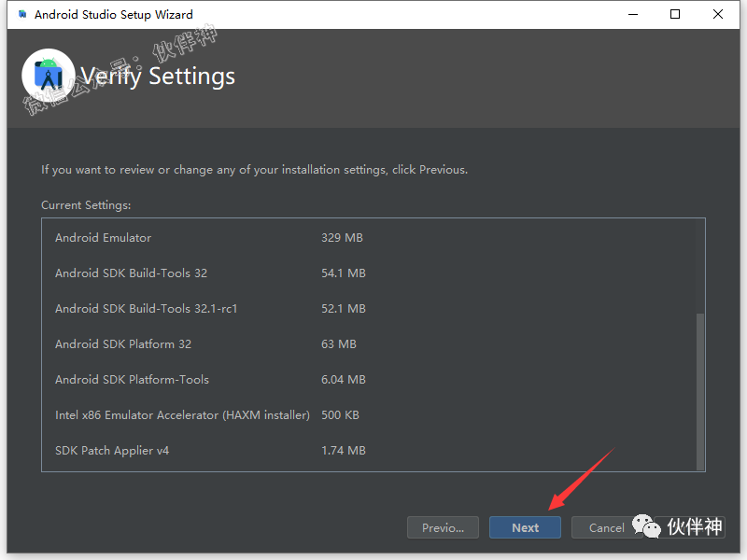
Task: Select the Intel x86 Emulator Accelerator row
Action: (x=368, y=414)
